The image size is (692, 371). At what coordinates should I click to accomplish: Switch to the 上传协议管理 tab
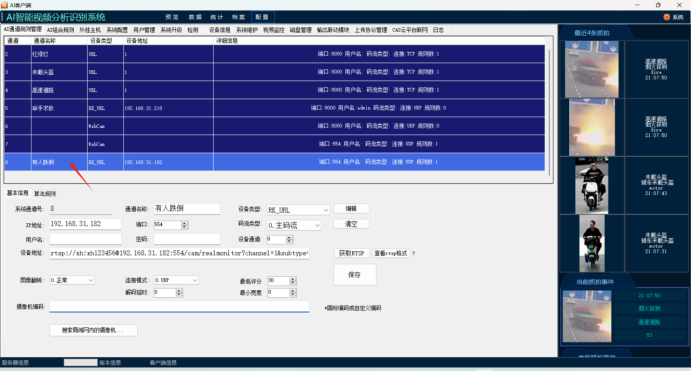click(x=371, y=30)
